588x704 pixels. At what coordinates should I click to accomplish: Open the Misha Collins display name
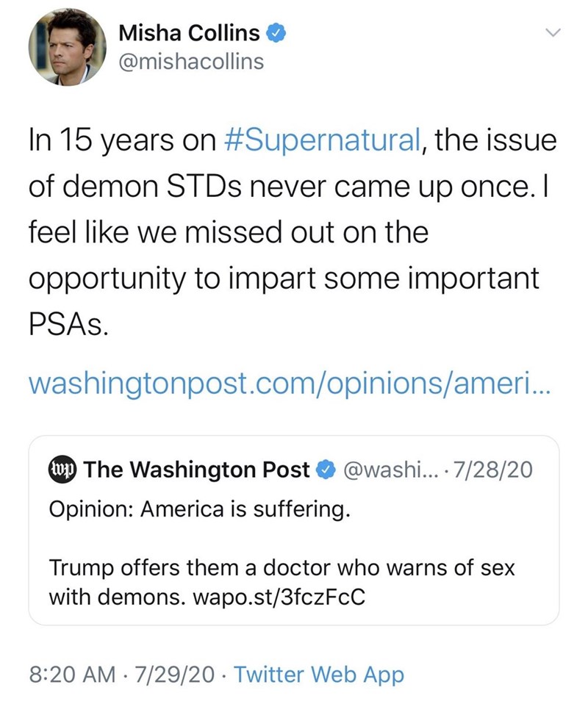click(x=189, y=32)
